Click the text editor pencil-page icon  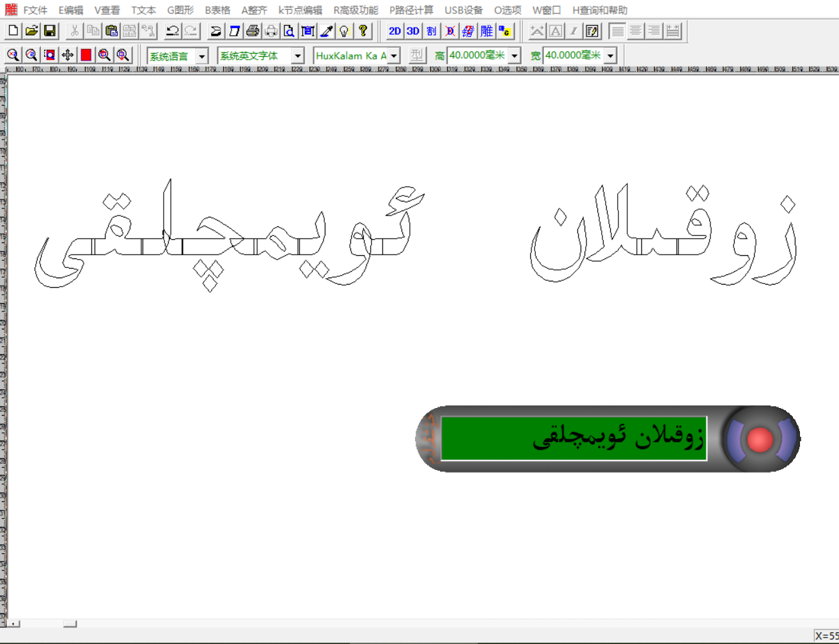pos(592,31)
